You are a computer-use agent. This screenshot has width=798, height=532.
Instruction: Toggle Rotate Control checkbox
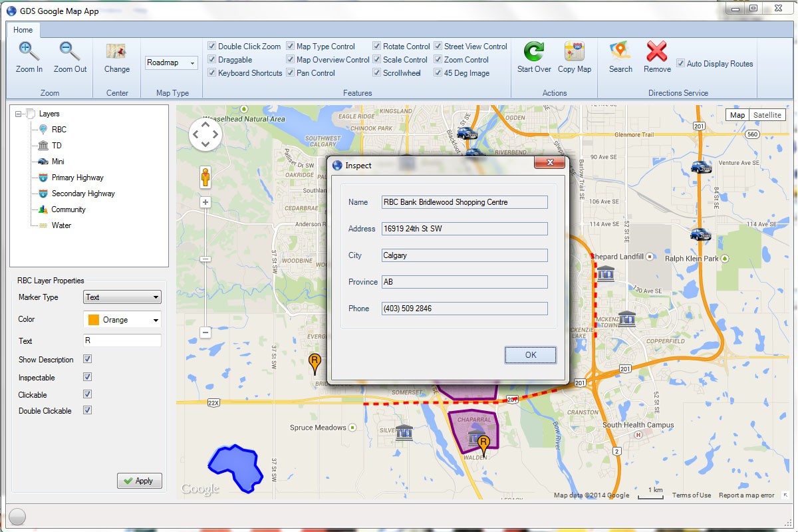(377, 46)
